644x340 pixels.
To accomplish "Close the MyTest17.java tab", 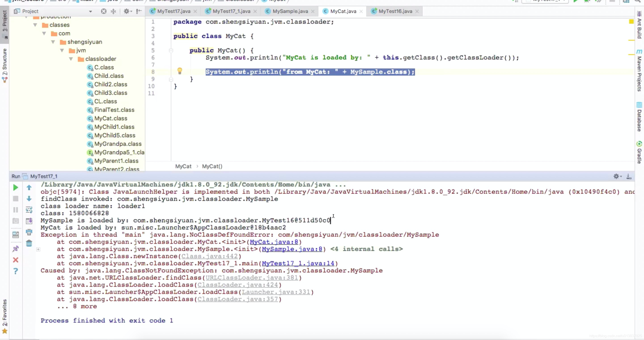I will [x=195, y=11].
